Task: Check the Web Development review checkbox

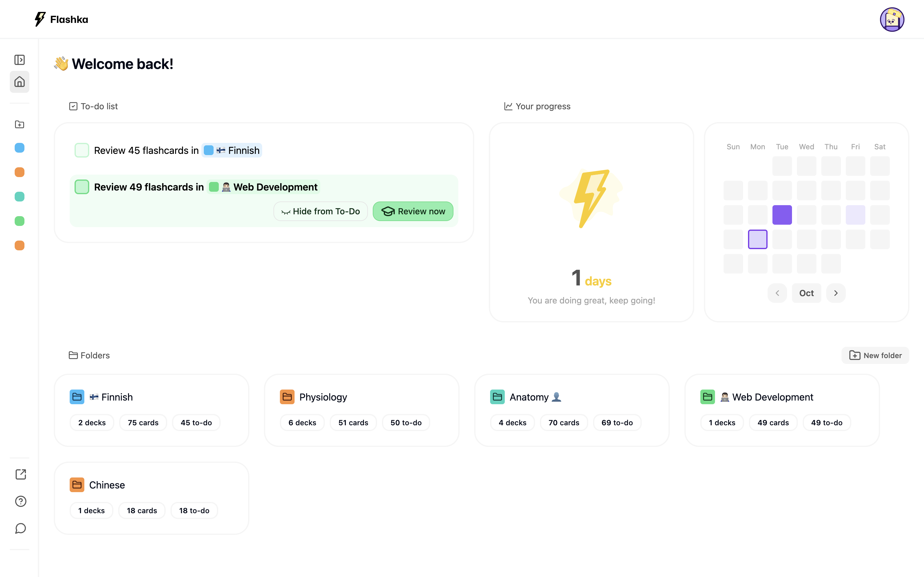Action: point(82,187)
